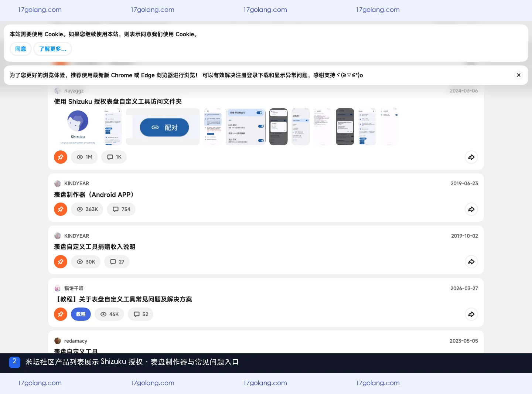Screen dimensions: 532x394
Task: Click the 30K views counter
Action: pos(86,262)
